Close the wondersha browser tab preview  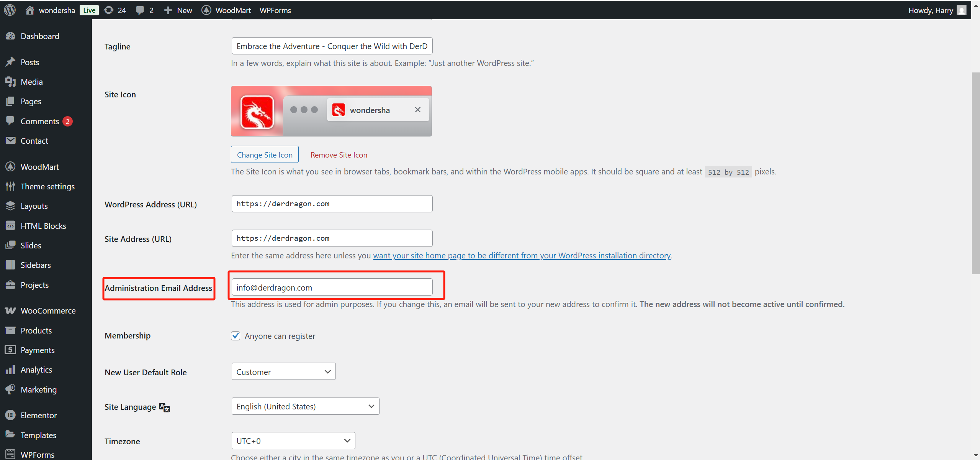point(418,110)
